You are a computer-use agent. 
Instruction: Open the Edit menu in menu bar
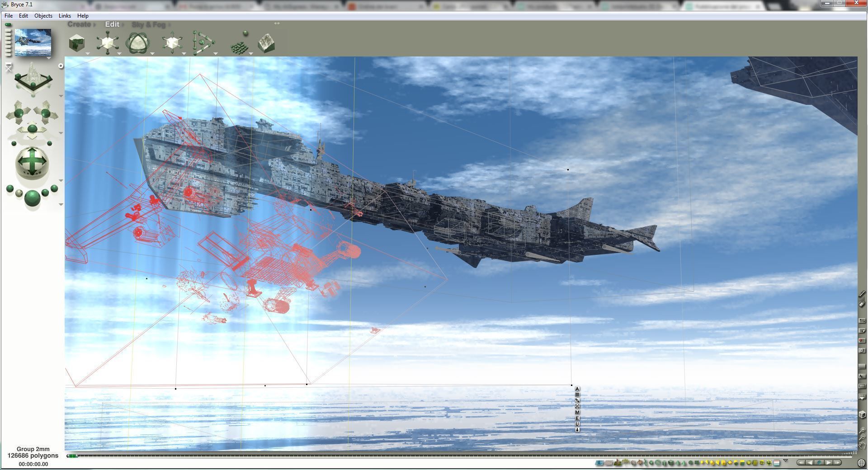(x=23, y=15)
